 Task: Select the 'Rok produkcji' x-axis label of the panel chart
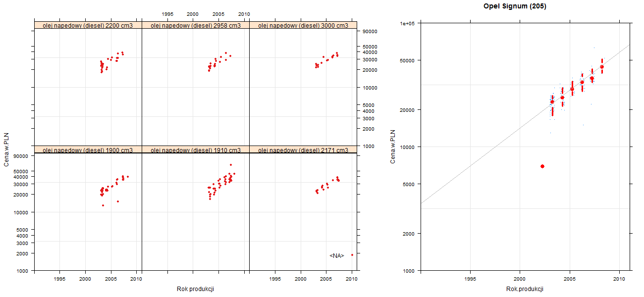point(195,289)
